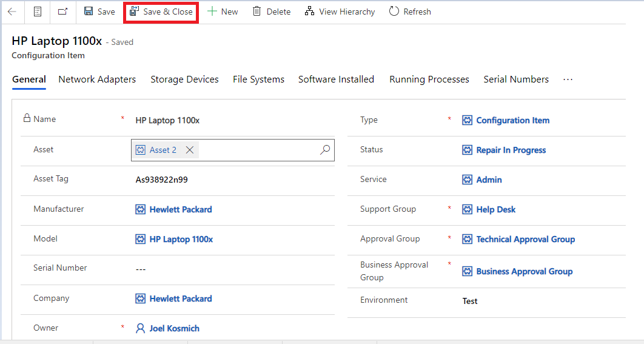Image resolution: width=644 pixels, height=344 pixels.
Task: Click entity icon beside Company Hewlett Packard
Action: pos(141,298)
